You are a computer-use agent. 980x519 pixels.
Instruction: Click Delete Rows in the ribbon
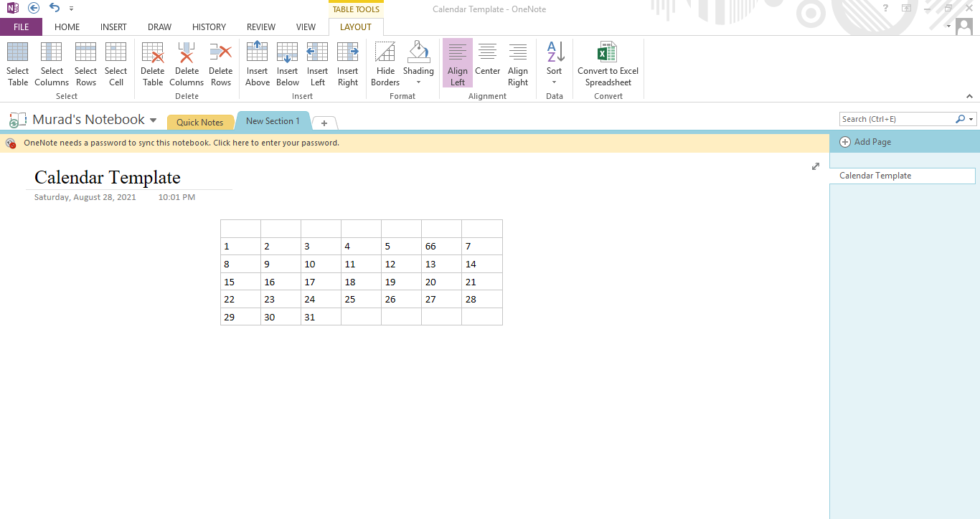coord(220,63)
